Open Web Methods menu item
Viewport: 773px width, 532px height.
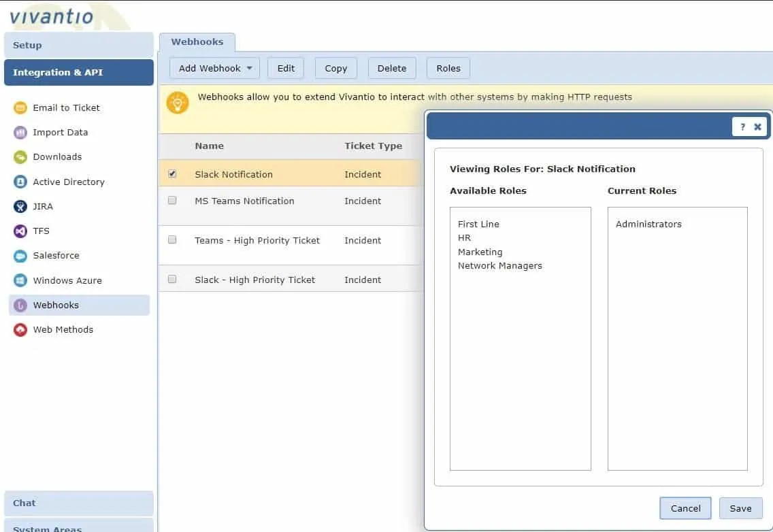[x=63, y=329]
